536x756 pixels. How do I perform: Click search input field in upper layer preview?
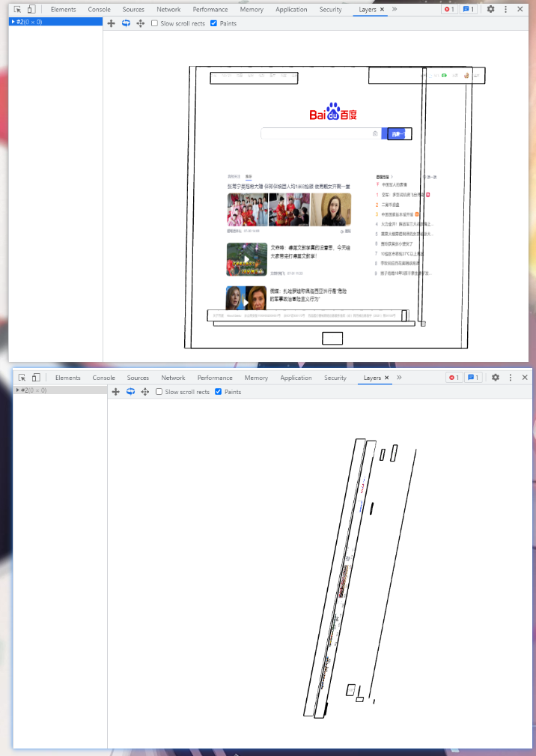pyautogui.click(x=320, y=133)
